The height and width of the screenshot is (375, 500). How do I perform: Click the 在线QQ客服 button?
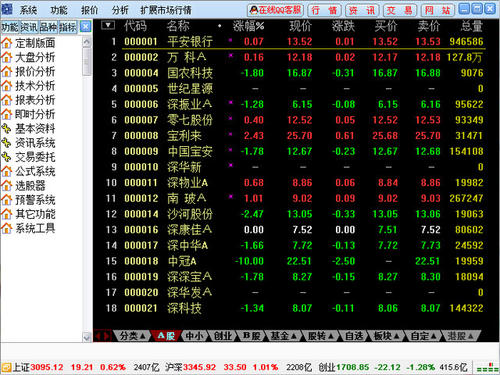[x=275, y=10]
